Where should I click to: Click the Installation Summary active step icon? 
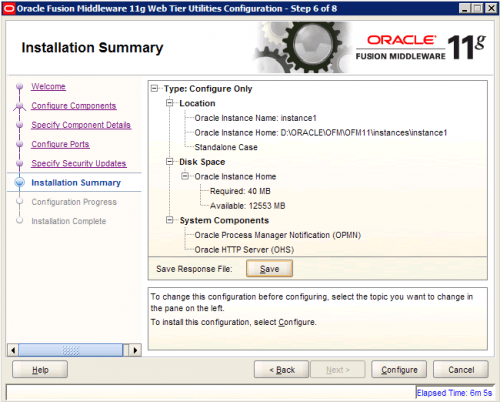click(x=20, y=182)
